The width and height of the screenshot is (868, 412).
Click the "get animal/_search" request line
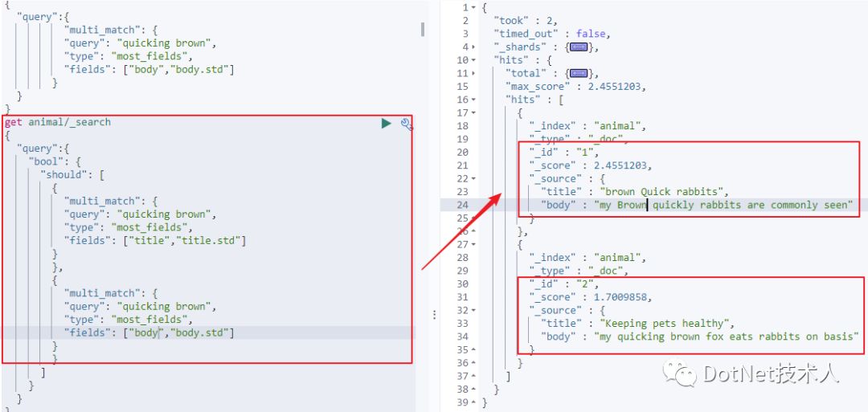click(x=58, y=122)
